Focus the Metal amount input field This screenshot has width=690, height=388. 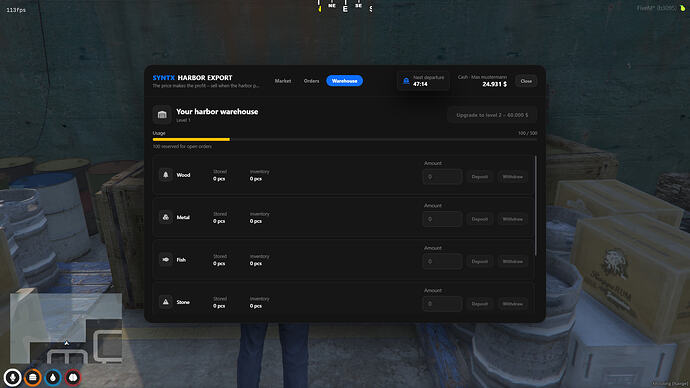pyautogui.click(x=442, y=219)
